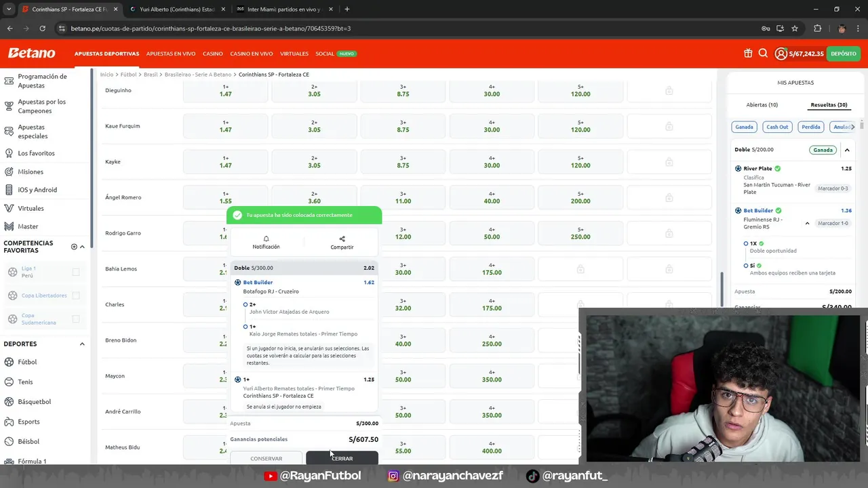Image resolution: width=868 pixels, height=488 pixels.
Task: Select the Perdida filter chip
Action: click(x=811, y=127)
